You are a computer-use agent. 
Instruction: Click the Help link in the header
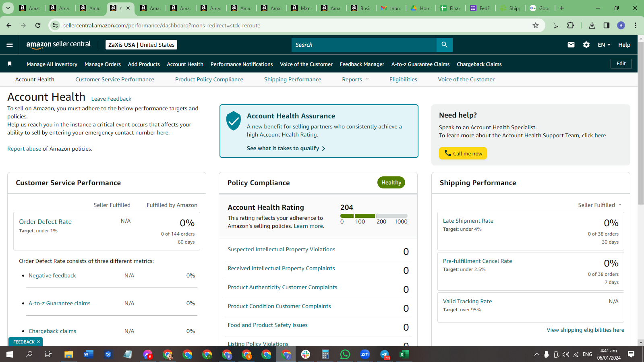click(624, 45)
